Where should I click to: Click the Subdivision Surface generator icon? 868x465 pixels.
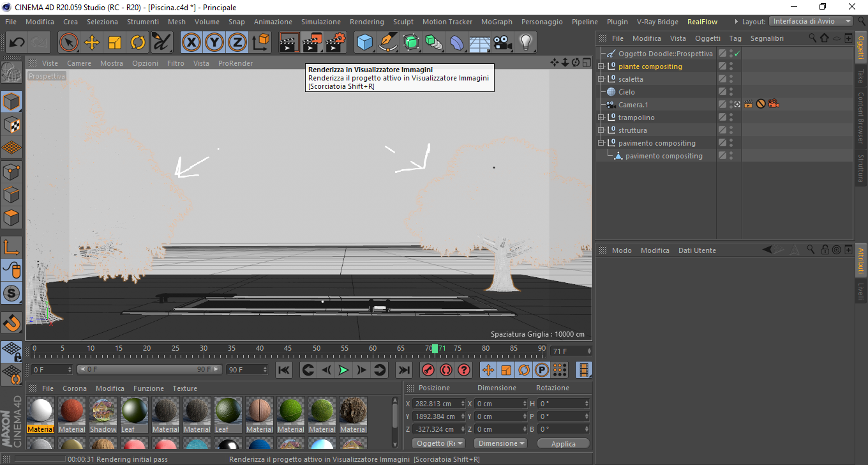410,43
